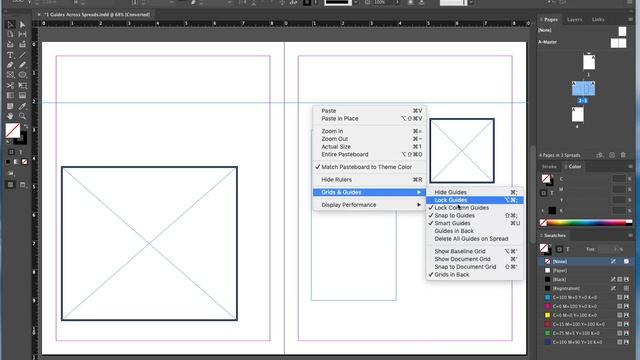Click the color spectrum bar in Color panel
The width and height of the screenshot is (640, 360).
tap(586, 222)
